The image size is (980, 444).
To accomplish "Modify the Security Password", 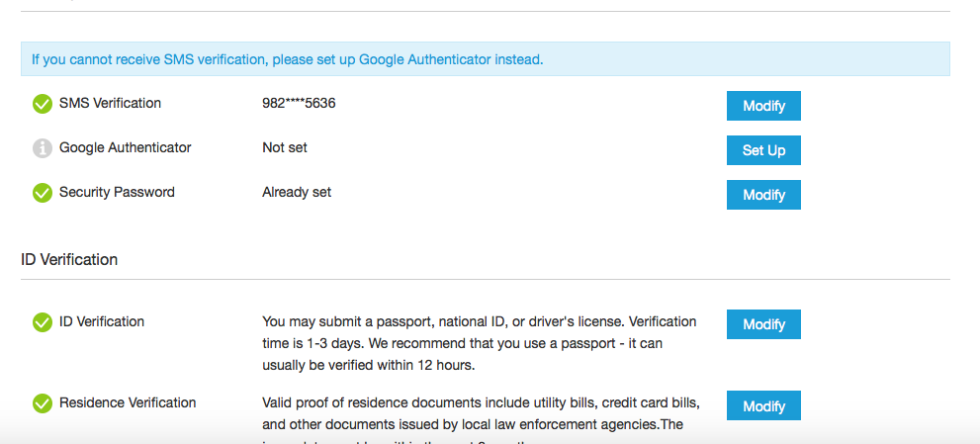I will (763, 195).
